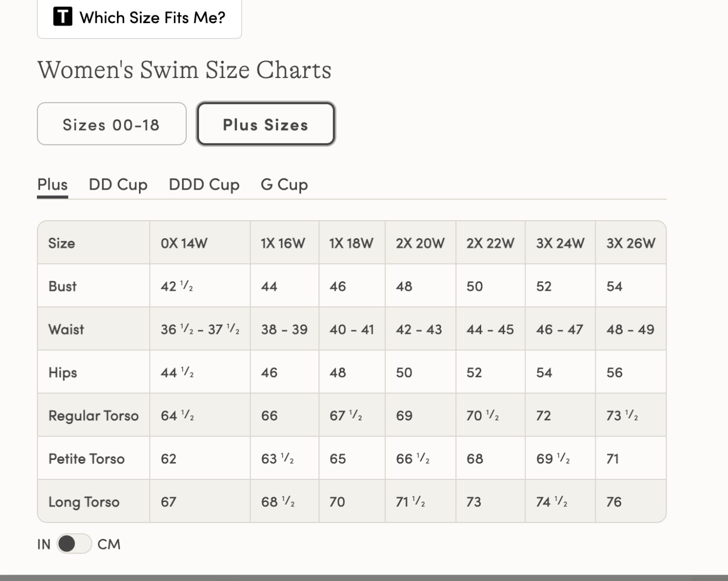Toggle the IN/CM unit switch
The image size is (728, 581).
pyautogui.click(x=74, y=544)
